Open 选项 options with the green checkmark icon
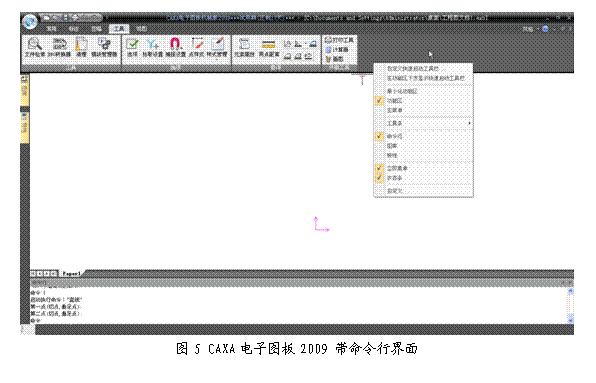This screenshot has height=383, width=596. pos(132,47)
